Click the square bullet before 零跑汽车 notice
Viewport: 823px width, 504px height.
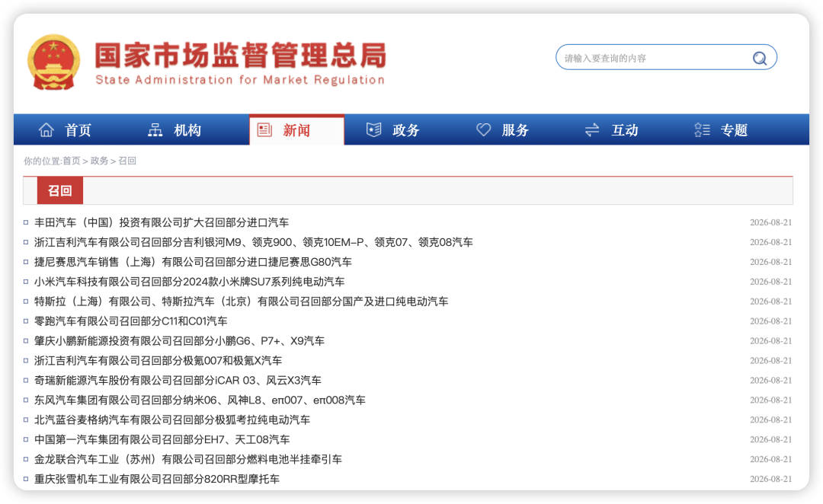click(x=26, y=321)
